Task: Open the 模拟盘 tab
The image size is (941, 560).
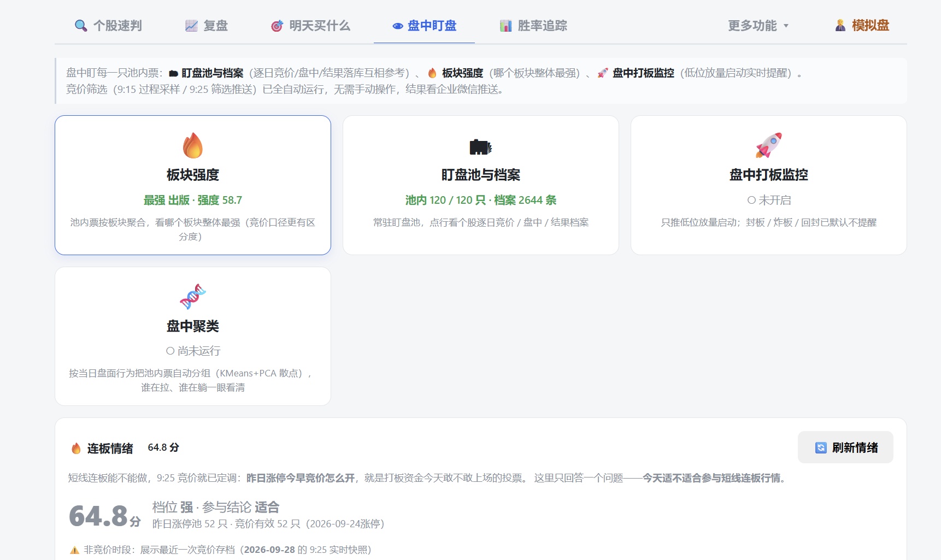Action: click(862, 26)
